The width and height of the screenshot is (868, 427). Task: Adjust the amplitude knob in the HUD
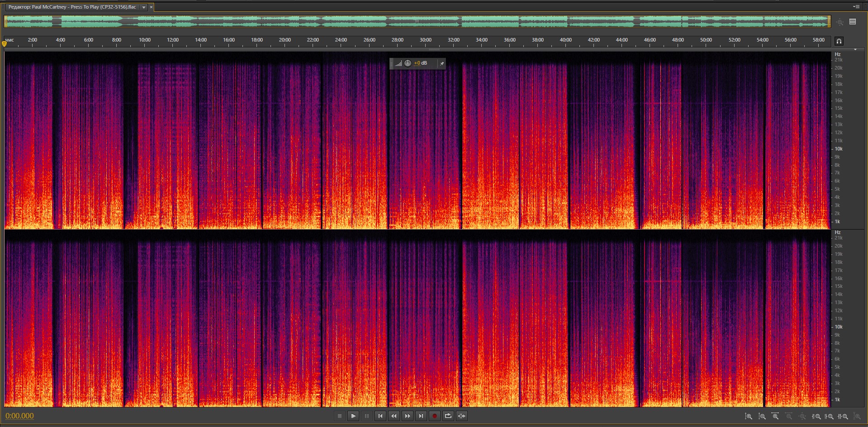408,63
